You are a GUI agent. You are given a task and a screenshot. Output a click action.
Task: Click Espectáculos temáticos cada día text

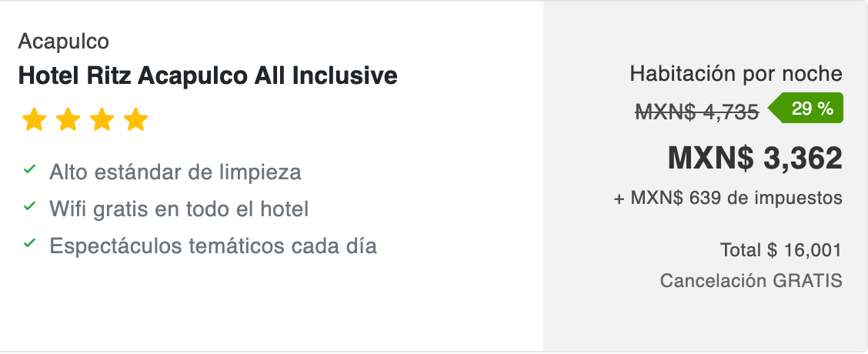(x=213, y=246)
